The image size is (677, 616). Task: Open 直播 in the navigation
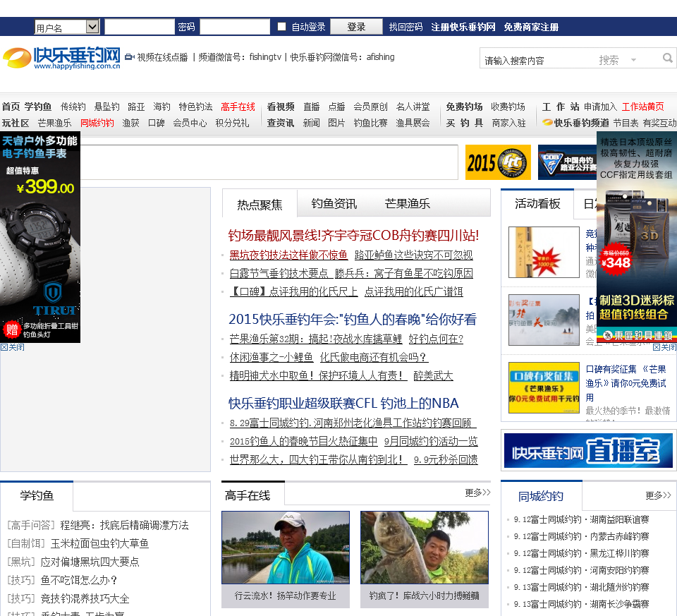pyautogui.click(x=311, y=107)
